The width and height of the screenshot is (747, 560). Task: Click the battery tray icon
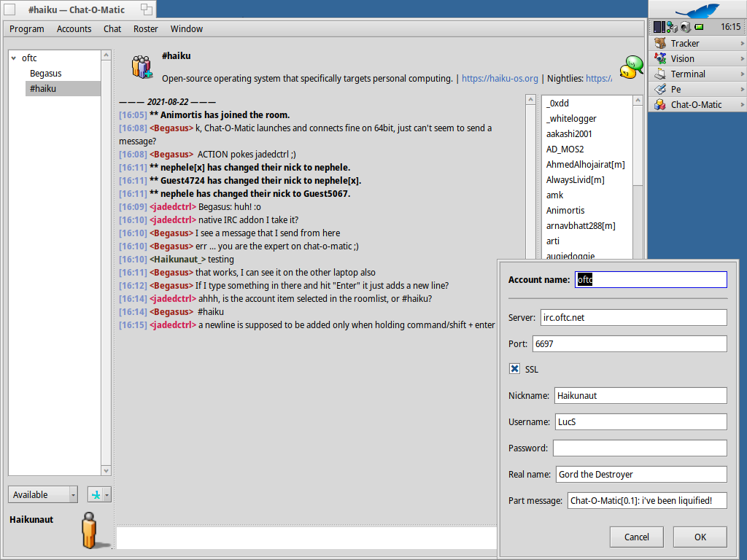699,27
